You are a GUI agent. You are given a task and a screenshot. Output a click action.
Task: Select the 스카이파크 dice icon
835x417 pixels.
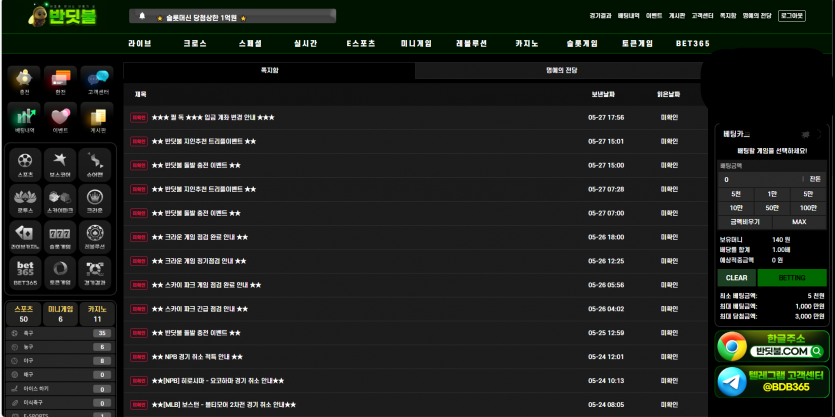[60, 200]
